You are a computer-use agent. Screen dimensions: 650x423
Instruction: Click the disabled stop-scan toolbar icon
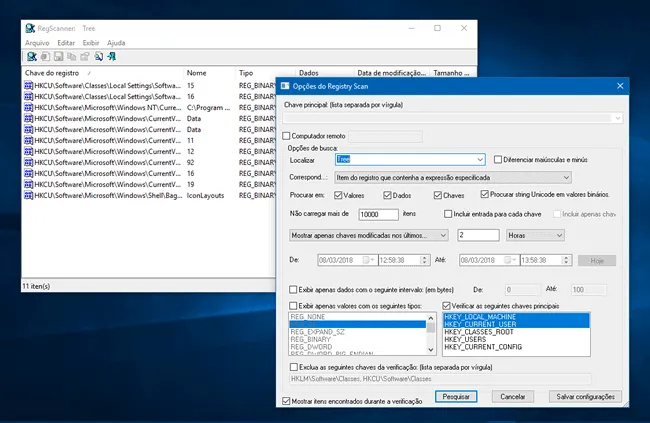pos(45,56)
